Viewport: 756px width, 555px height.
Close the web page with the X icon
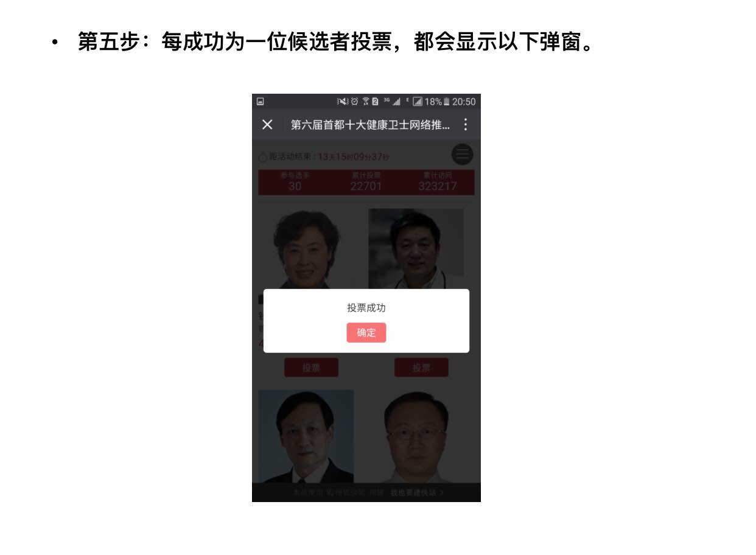click(267, 125)
